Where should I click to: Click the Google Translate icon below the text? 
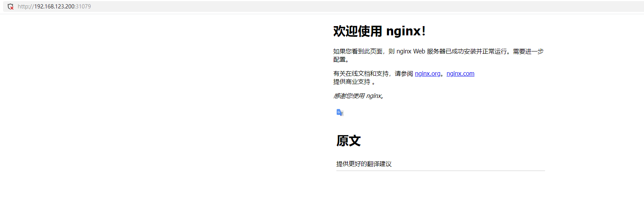click(340, 113)
